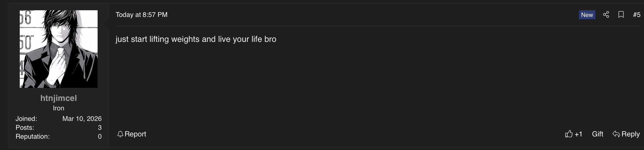Screen dimensions: 644x150
Task: Open htnjimcel's avatar image
Action: tap(59, 49)
